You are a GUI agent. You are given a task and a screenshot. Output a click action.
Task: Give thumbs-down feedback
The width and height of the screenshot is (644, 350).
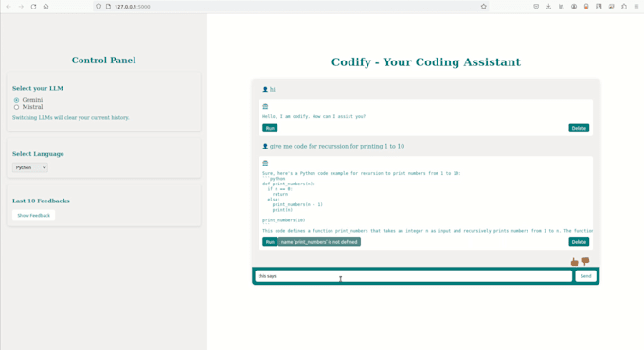585,261
